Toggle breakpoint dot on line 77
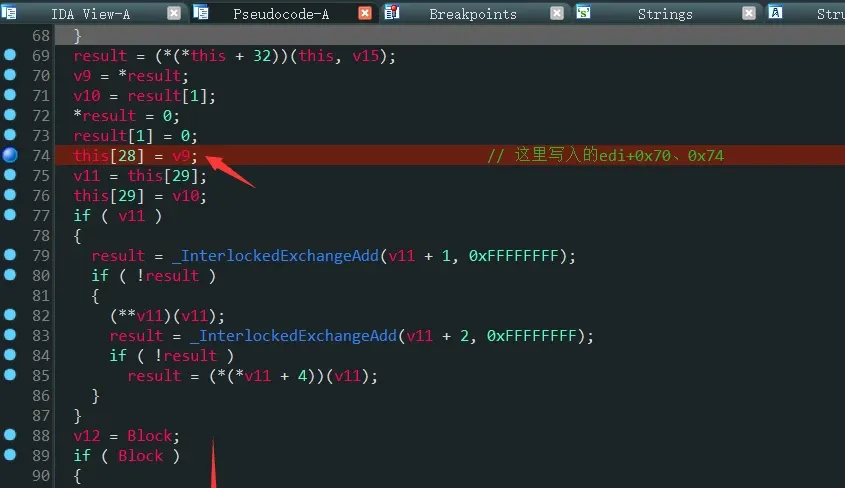Image resolution: width=845 pixels, height=488 pixels. coord(10,214)
